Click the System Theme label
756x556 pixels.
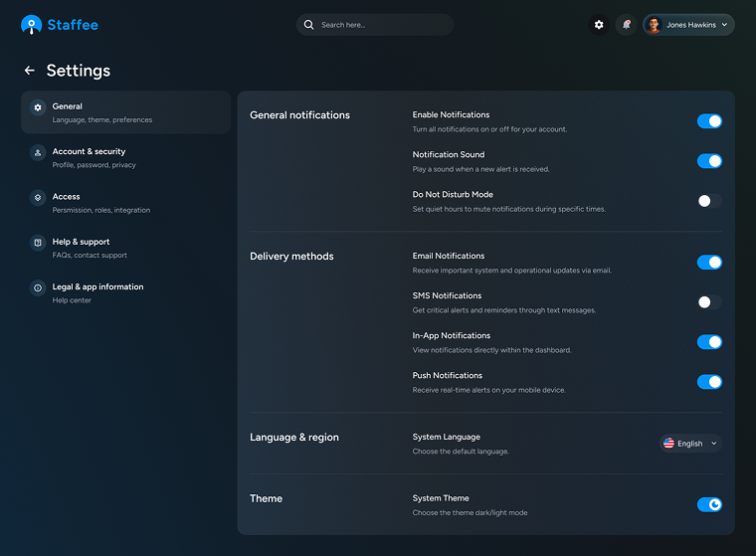point(441,498)
